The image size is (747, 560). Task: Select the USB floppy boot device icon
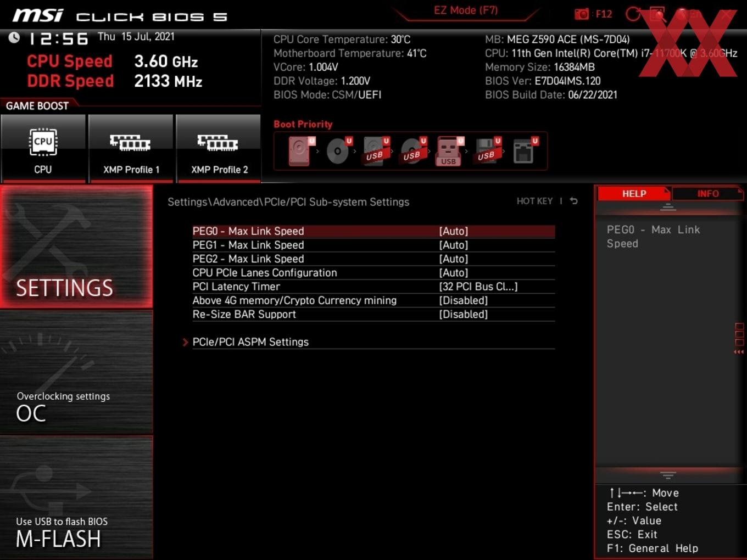[x=487, y=151]
